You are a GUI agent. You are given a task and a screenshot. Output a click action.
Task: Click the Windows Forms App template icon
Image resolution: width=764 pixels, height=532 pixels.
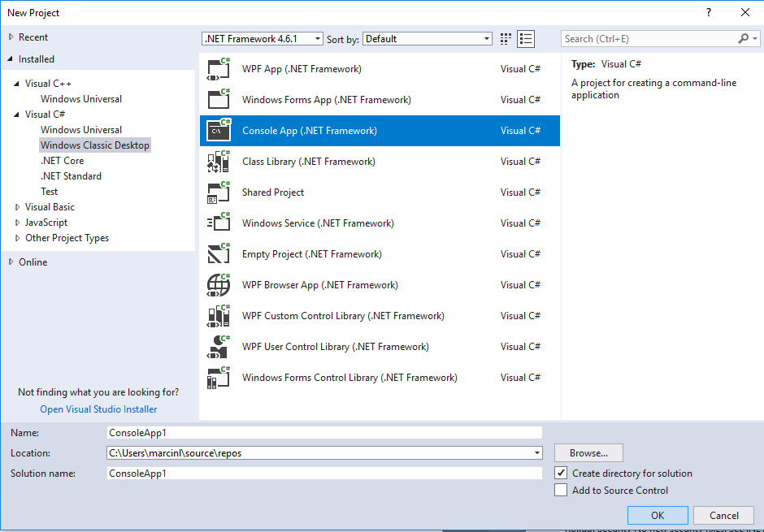point(219,100)
